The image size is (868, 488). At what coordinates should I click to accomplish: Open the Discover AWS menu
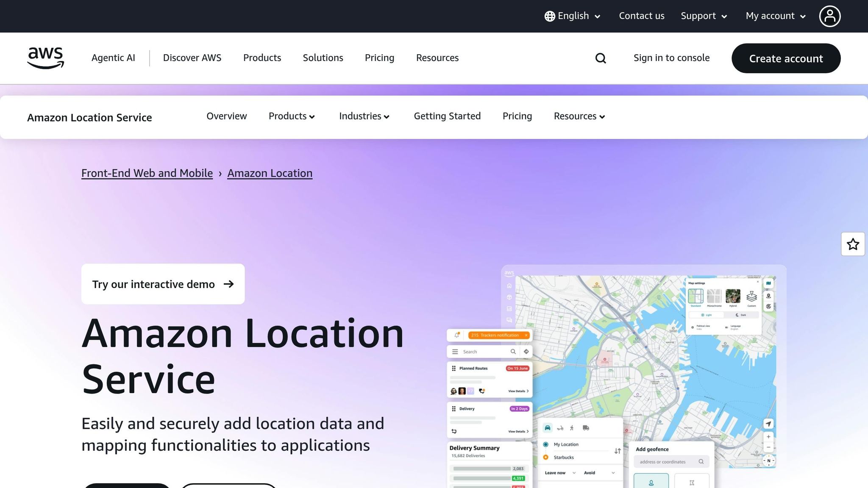point(192,58)
